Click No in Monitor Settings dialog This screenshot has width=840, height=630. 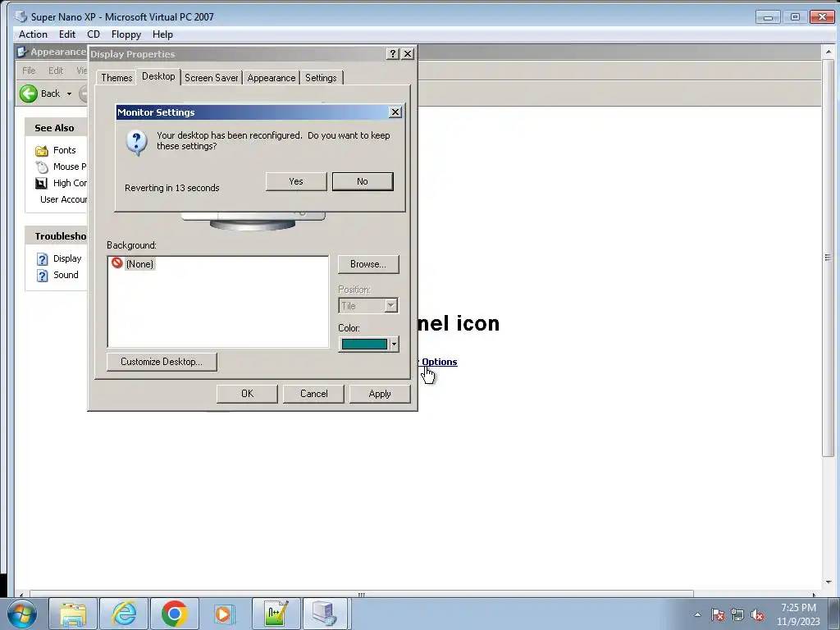pyautogui.click(x=363, y=181)
